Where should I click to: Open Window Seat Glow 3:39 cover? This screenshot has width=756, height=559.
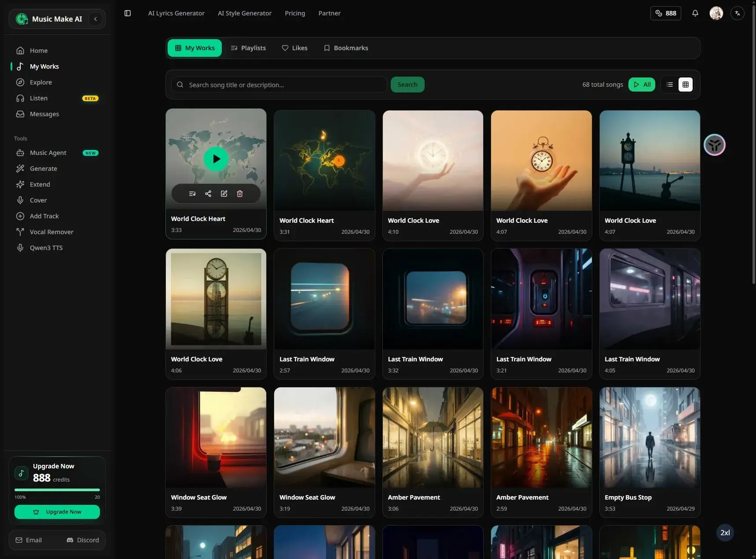(x=216, y=438)
